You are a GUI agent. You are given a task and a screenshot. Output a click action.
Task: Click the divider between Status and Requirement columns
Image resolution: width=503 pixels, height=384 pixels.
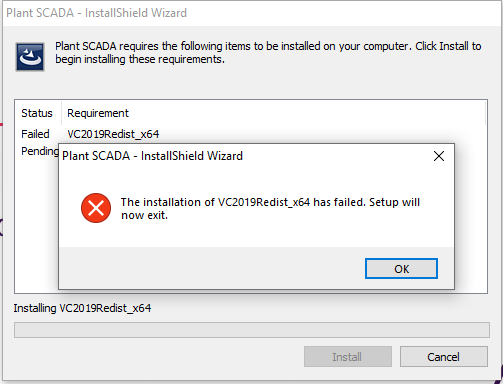(x=61, y=113)
